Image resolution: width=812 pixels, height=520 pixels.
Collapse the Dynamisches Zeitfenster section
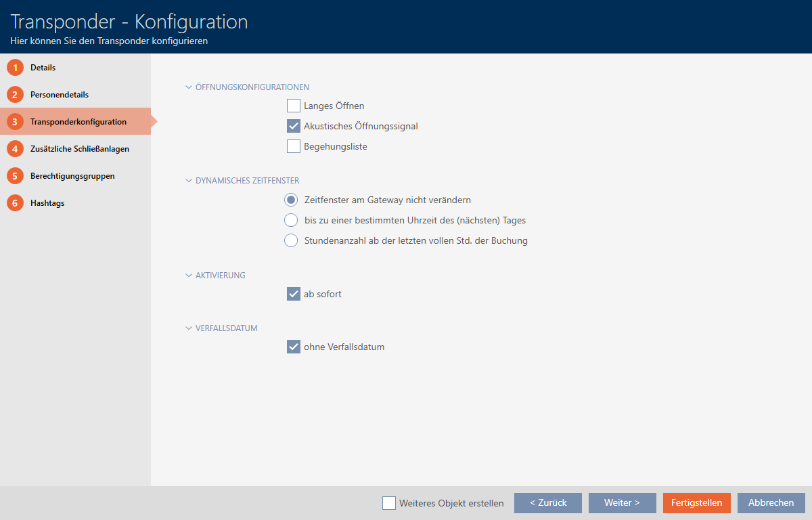point(189,181)
